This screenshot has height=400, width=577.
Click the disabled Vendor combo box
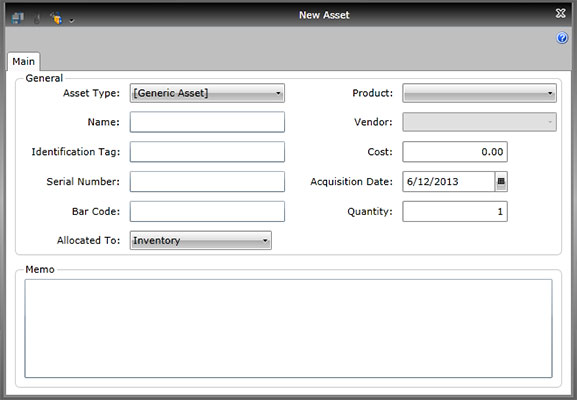coord(479,122)
